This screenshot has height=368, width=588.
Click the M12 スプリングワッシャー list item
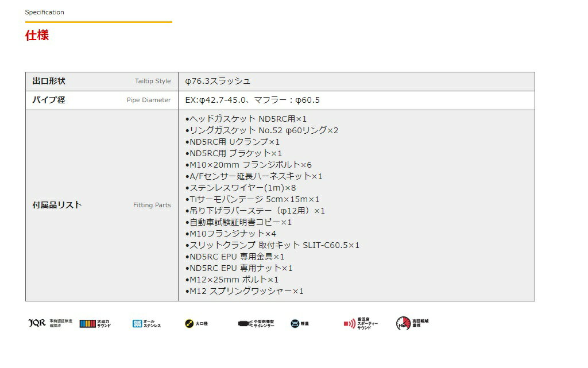245,291
